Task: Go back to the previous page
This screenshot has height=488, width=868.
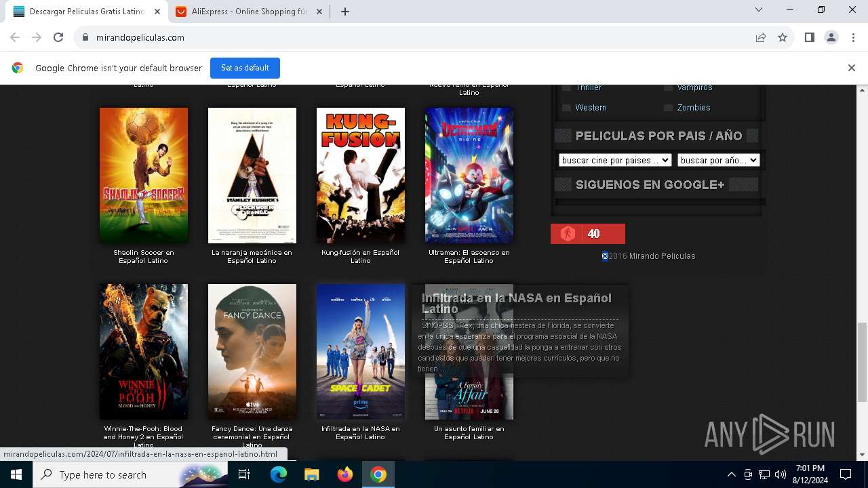Action: (15, 37)
